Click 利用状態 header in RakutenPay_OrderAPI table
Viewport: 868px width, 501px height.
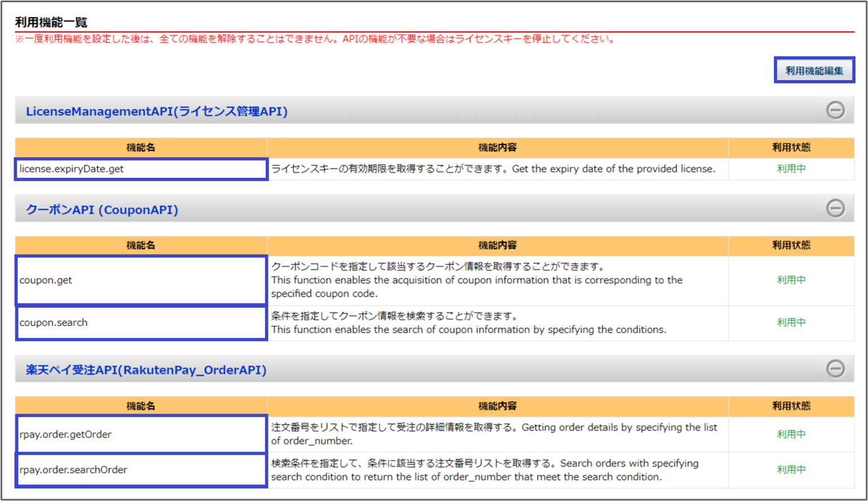click(x=791, y=406)
